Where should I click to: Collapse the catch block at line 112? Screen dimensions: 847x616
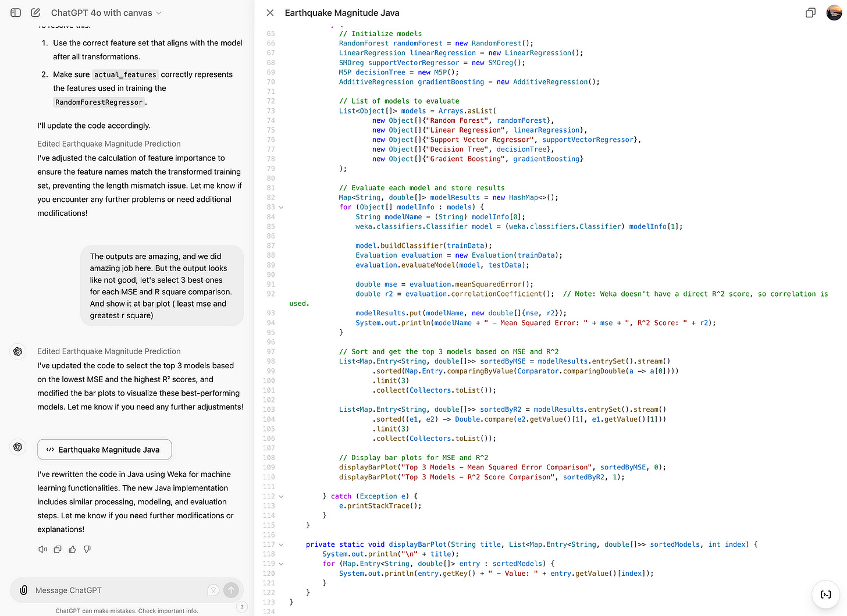281,496
